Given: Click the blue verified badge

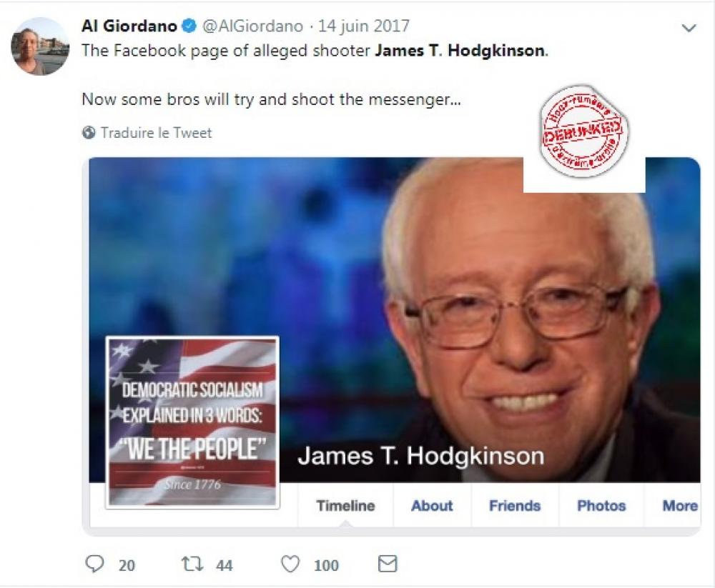Looking at the screenshot, I should coord(189,26).
